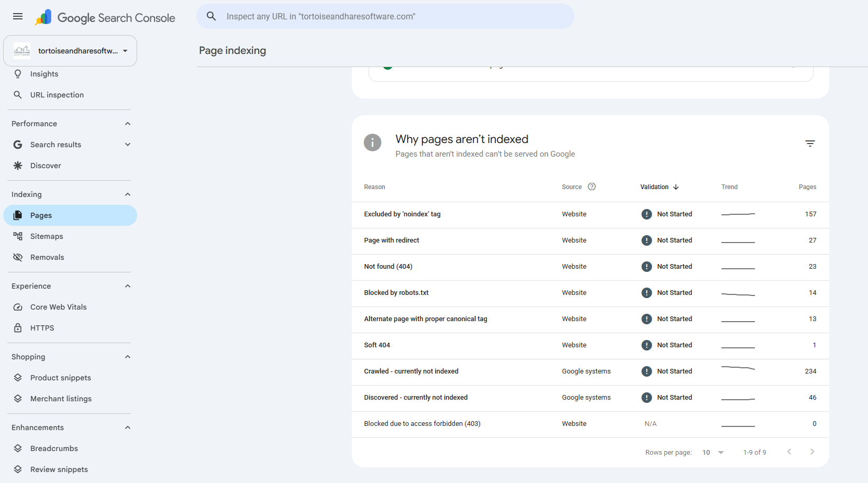Open Crawled - currently not indexed row
Image resolution: width=868 pixels, height=483 pixels.
coord(591,371)
